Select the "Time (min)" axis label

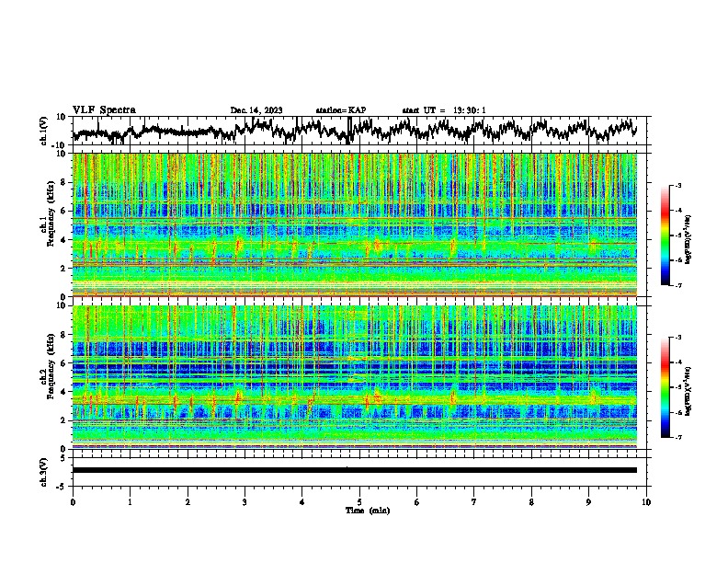(368, 511)
